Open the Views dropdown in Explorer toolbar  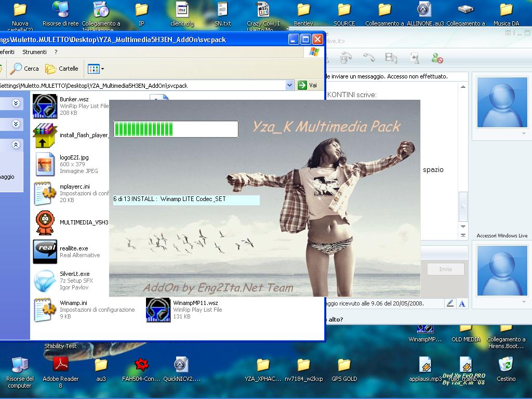[96, 69]
